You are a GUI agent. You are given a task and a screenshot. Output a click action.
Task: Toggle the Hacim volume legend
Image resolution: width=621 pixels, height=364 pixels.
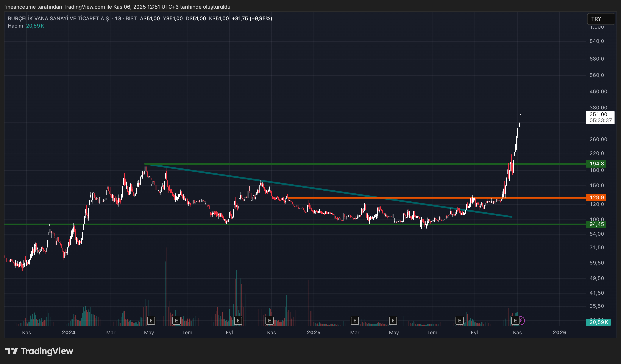pyautogui.click(x=15, y=26)
